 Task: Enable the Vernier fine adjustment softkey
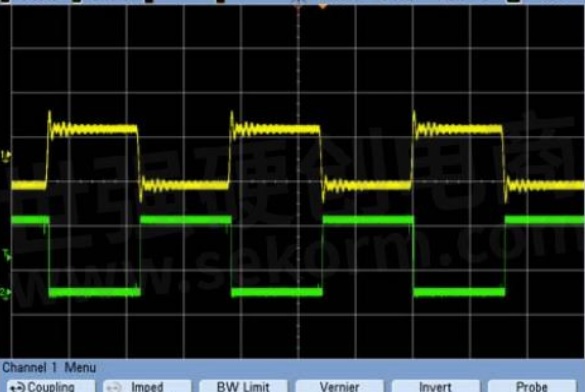point(339,386)
